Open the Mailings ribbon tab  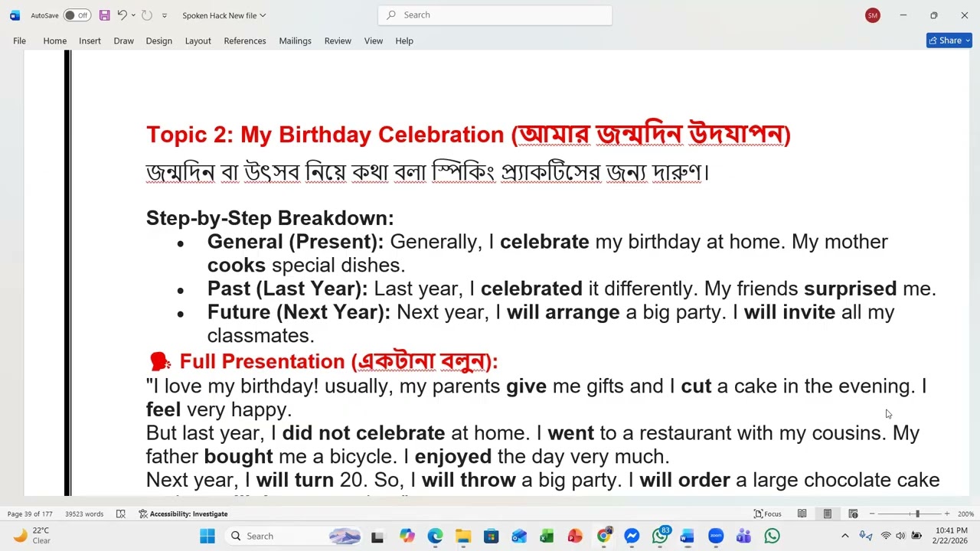295,41
